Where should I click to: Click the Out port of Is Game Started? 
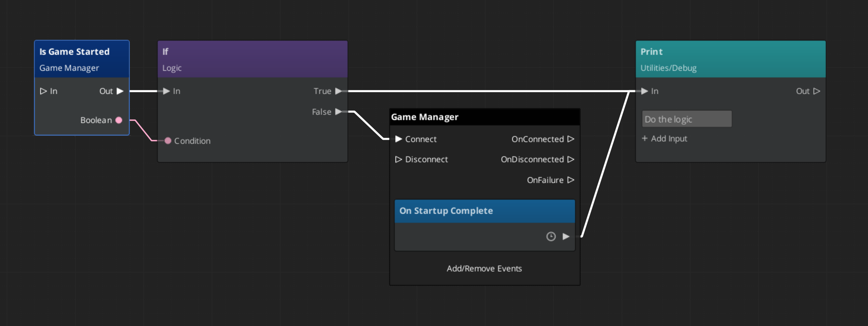pos(120,91)
